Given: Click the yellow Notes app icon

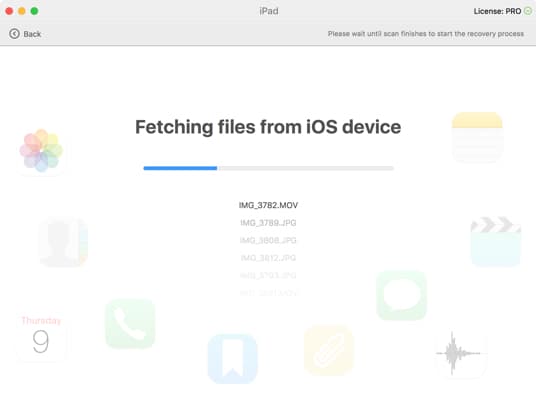Looking at the screenshot, I should (477, 137).
